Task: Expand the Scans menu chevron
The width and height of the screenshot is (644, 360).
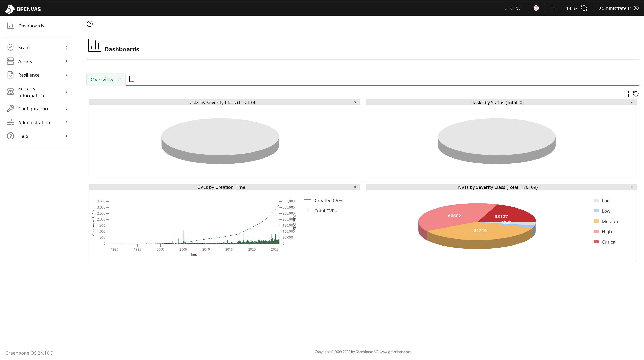Action: click(66, 48)
